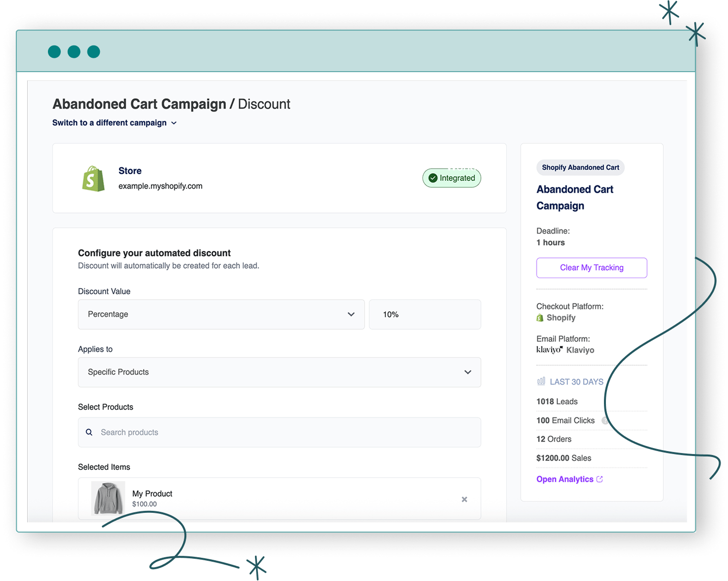Click the Shopify Abandoned Cart tag
This screenshot has height=581, width=728.
tap(580, 167)
